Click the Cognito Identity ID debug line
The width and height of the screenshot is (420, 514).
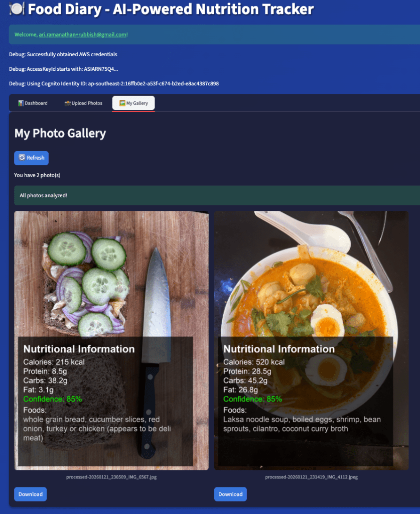(x=114, y=84)
